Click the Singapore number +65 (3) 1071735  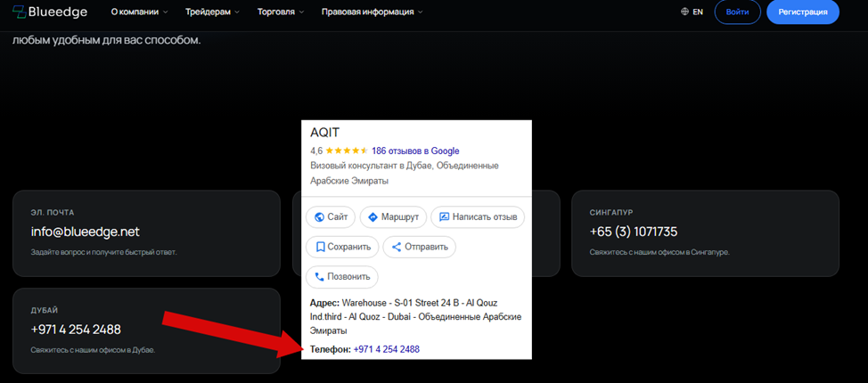point(634,232)
